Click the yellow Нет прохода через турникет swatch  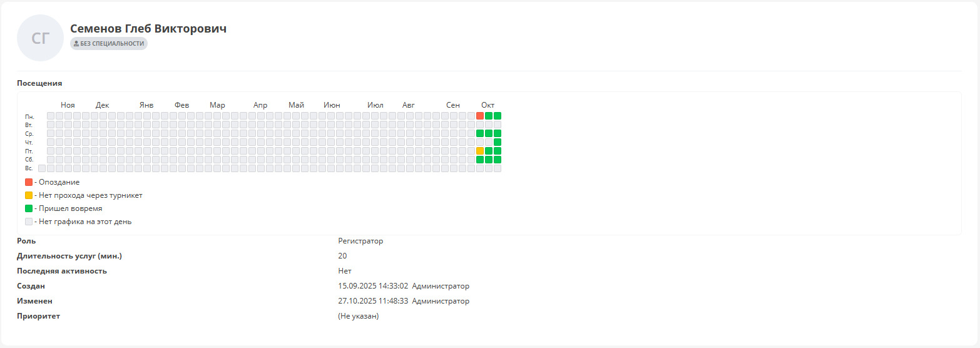tap(29, 195)
